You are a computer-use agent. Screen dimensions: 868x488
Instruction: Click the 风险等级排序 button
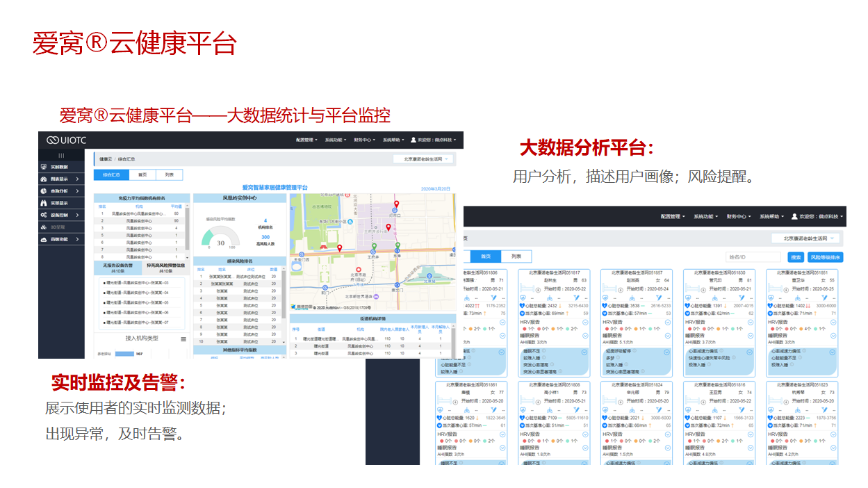[826, 257]
